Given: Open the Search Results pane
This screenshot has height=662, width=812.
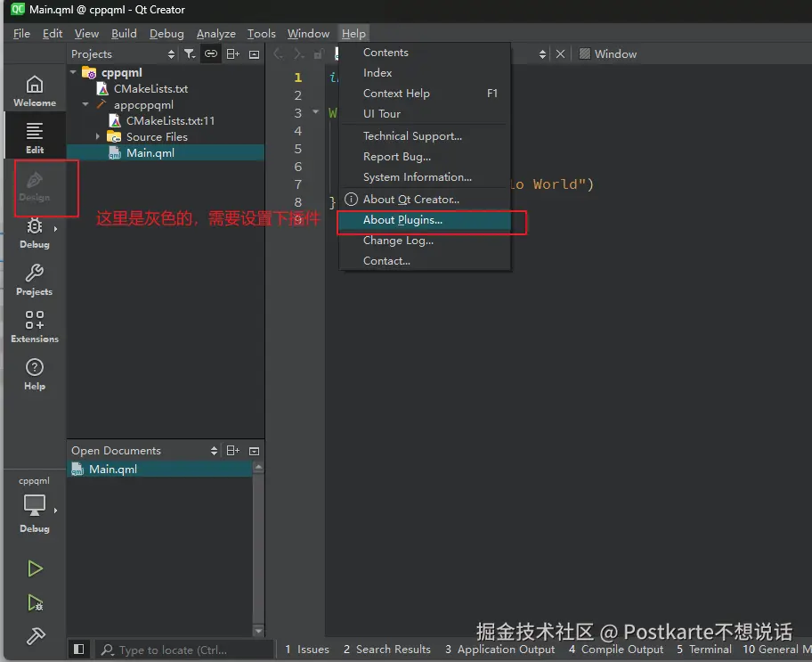Looking at the screenshot, I should (386, 649).
